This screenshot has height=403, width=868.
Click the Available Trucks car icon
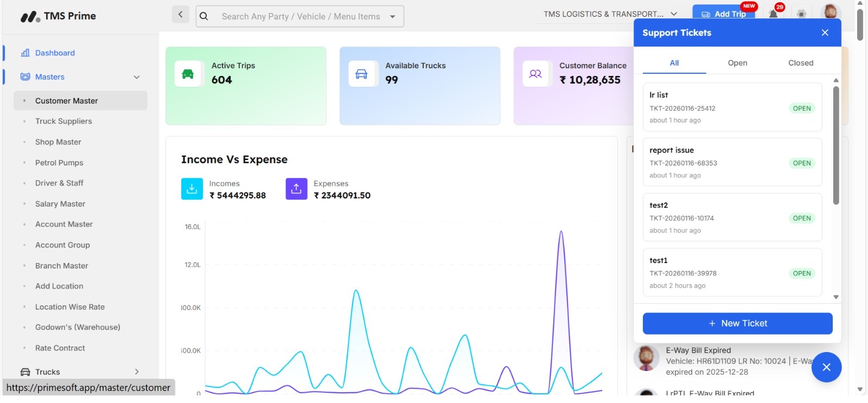click(x=361, y=74)
